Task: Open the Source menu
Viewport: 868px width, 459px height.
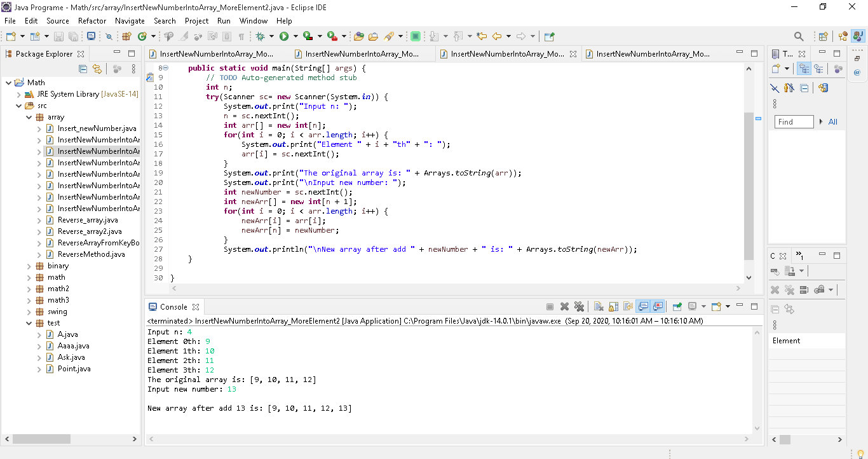Action: point(57,20)
